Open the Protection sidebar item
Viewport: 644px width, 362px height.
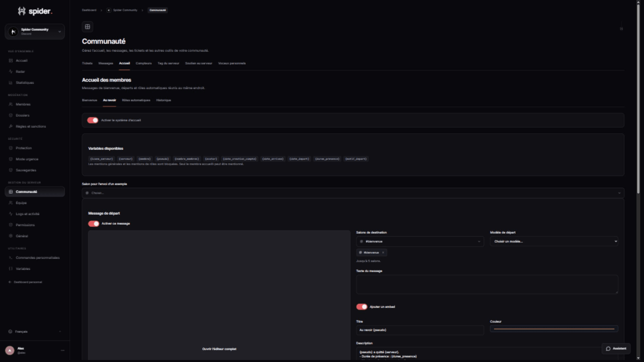point(35,148)
